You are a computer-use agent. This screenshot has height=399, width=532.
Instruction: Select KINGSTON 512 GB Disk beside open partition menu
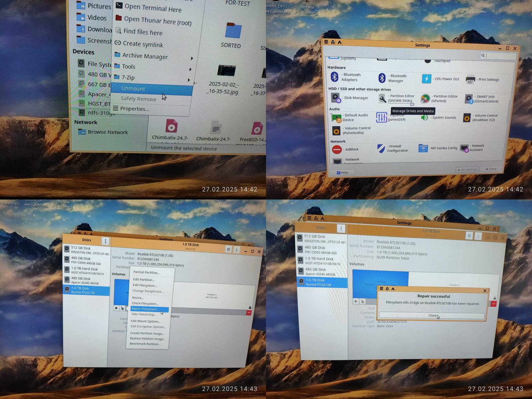pyautogui.click(x=86, y=250)
